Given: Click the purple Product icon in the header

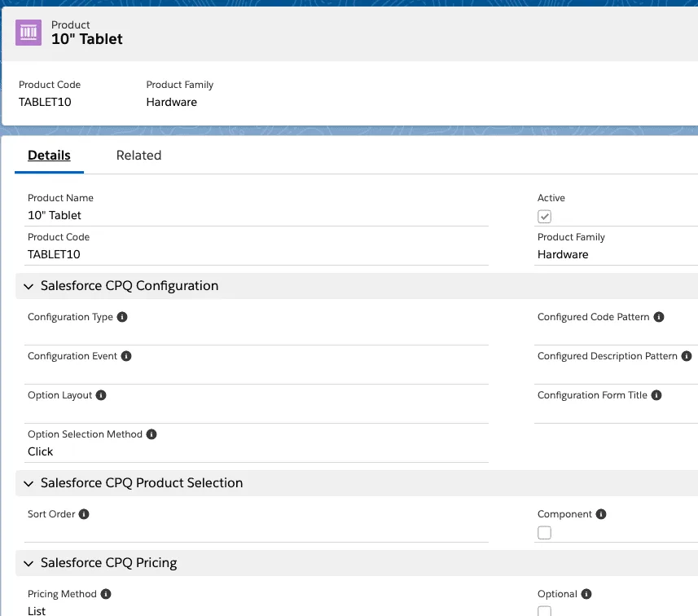Looking at the screenshot, I should 29,33.
